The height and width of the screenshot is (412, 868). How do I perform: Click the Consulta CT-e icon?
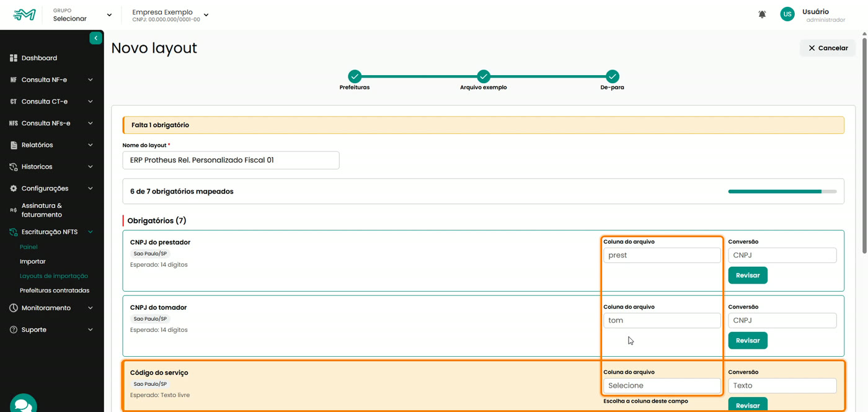coord(14,102)
